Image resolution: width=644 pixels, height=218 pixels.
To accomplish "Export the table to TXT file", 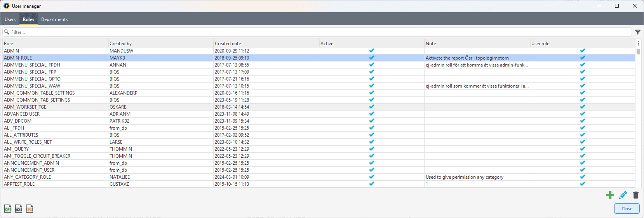I will [19, 209].
